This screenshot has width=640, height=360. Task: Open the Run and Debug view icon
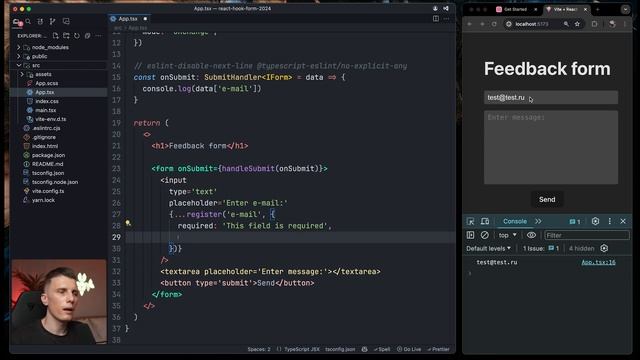coord(40,21)
